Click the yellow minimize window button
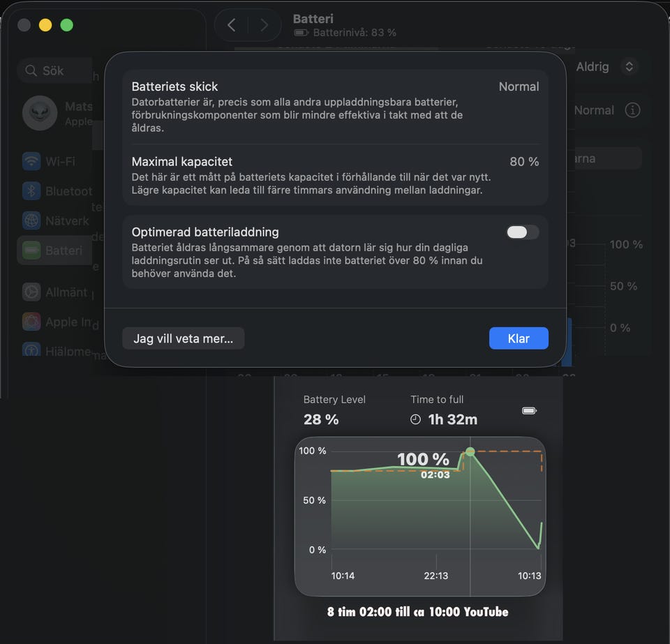The width and height of the screenshot is (670, 644). pyautogui.click(x=45, y=25)
